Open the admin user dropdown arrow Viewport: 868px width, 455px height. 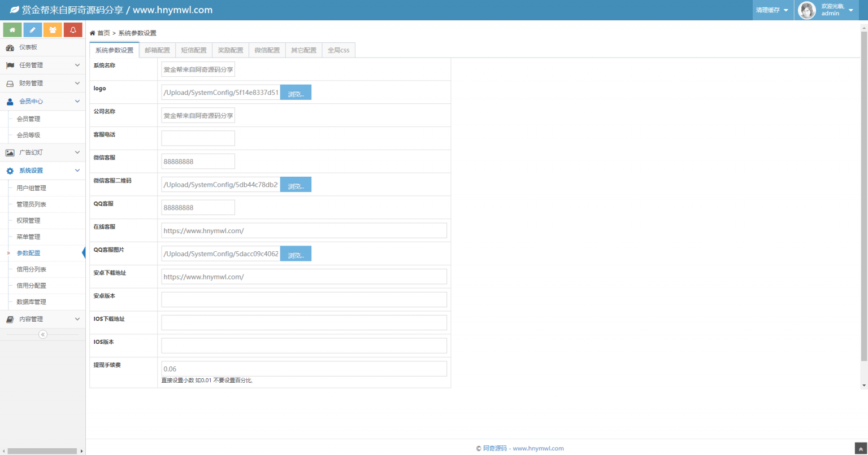click(851, 10)
